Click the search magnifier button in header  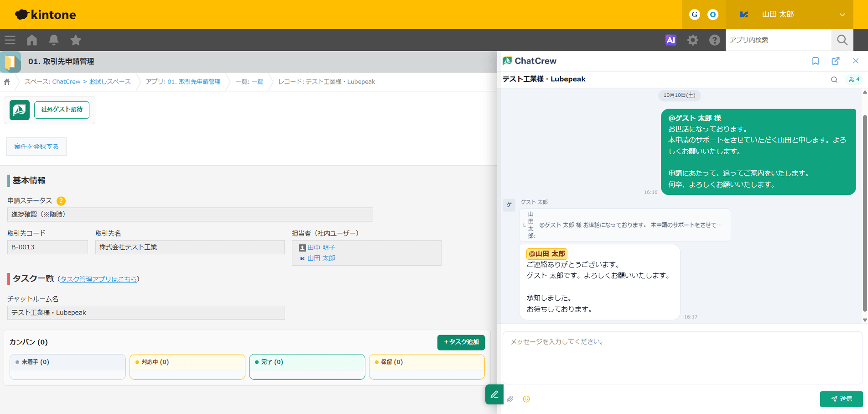point(842,40)
